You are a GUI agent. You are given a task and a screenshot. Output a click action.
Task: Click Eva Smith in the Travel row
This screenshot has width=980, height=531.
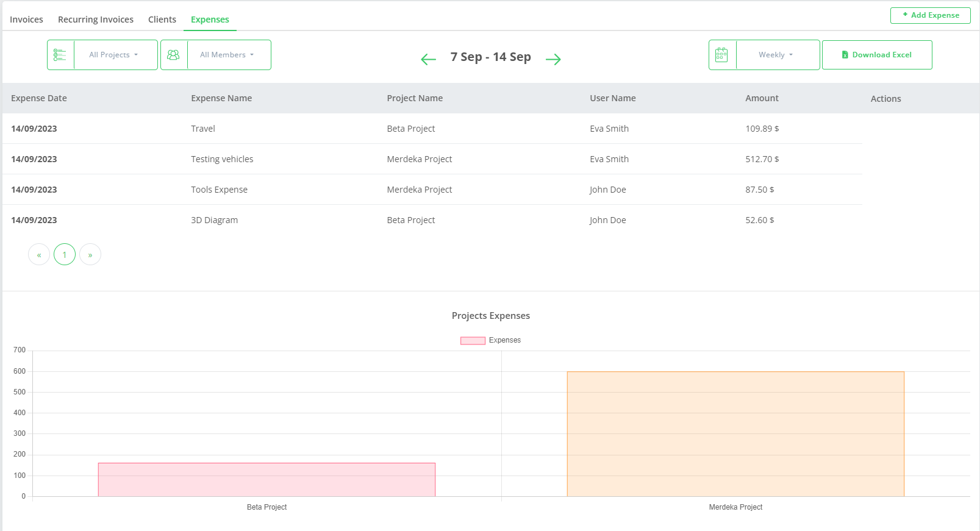[609, 129]
